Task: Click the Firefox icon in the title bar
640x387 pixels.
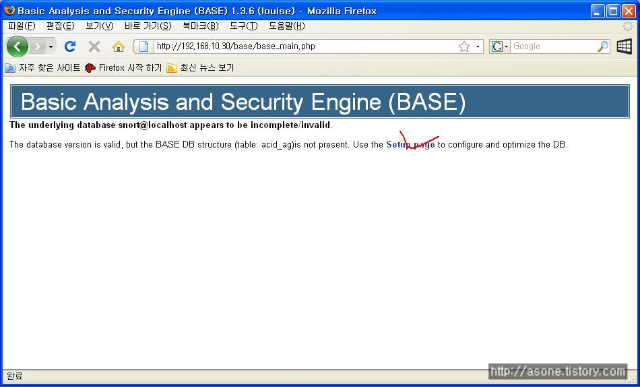Action: (9, 10)
